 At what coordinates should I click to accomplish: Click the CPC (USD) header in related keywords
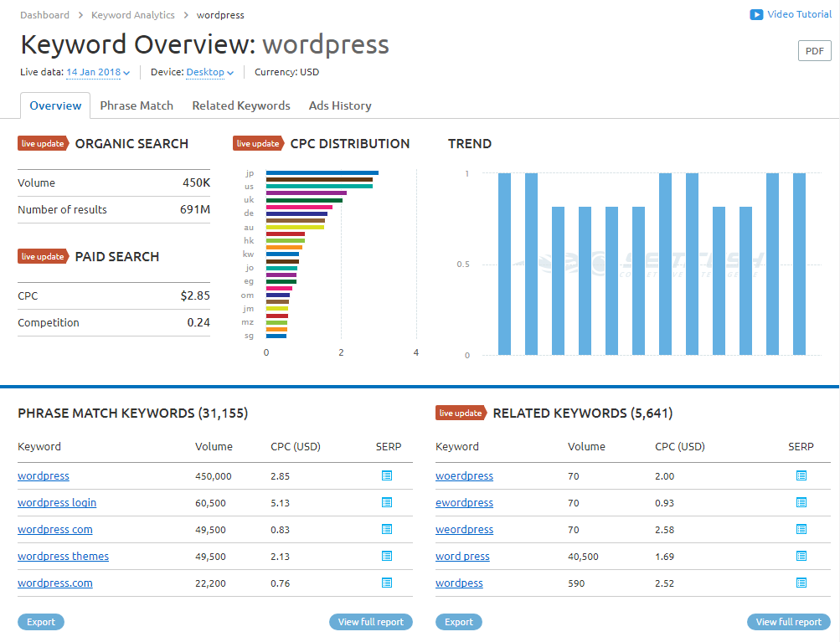[680, 447]
